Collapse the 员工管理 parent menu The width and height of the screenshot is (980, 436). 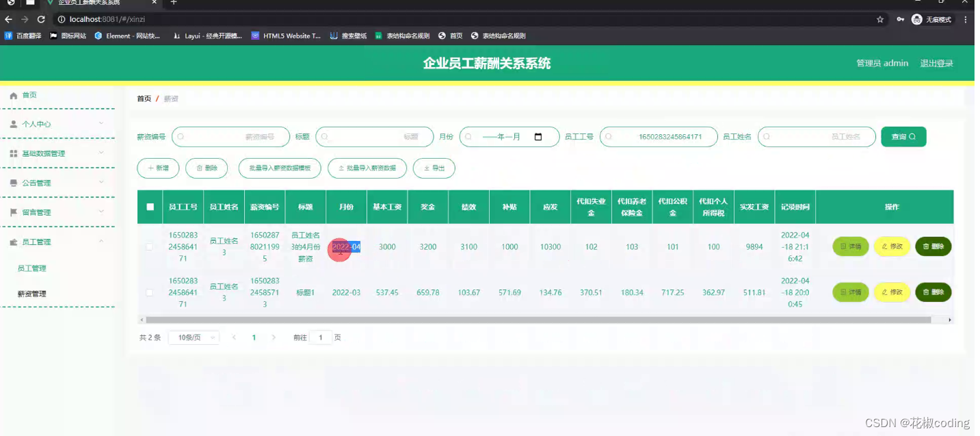(57, 242)
